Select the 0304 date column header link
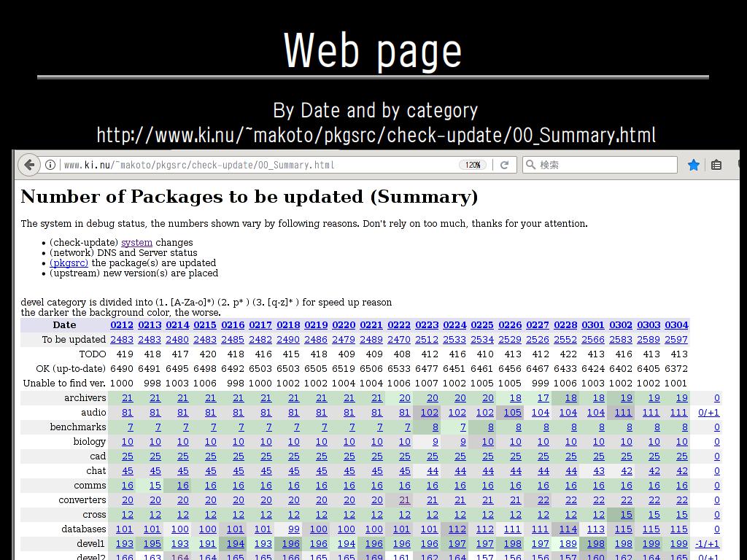Viewport: 747px width, 560px height. [x=676, y=324]
